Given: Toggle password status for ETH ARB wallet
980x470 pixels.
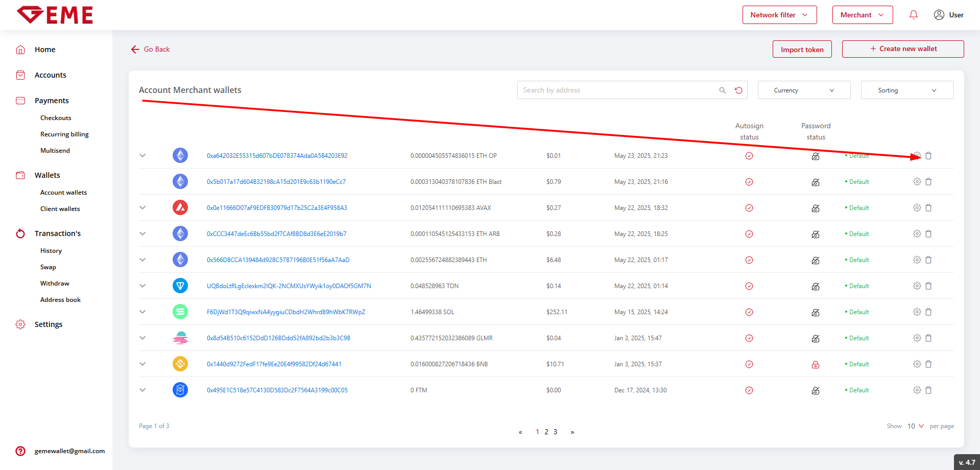Looking at the screenshot, I should 815,234.
